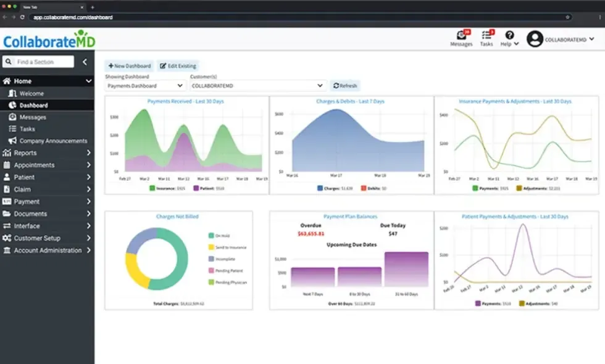Click the Incomplete legend color swatch
Viewport: 605px width, 364px height.
211,259
